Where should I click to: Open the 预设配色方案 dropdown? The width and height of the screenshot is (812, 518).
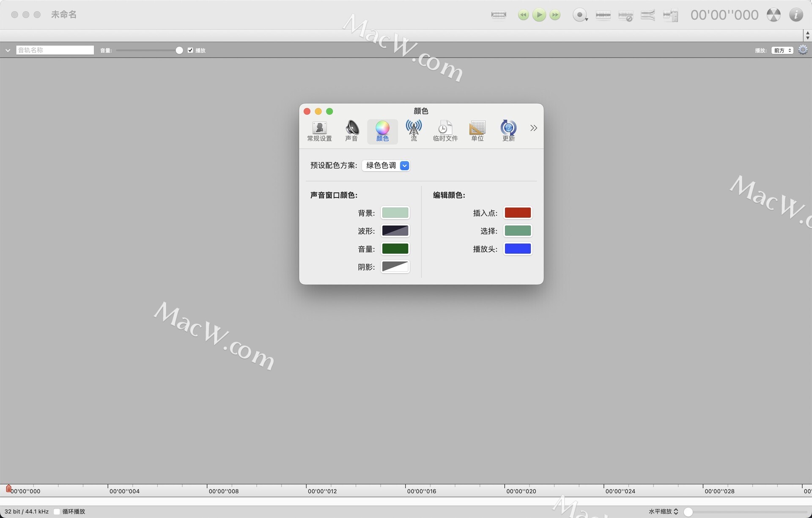pyautogui.click(x=386, y=166)
